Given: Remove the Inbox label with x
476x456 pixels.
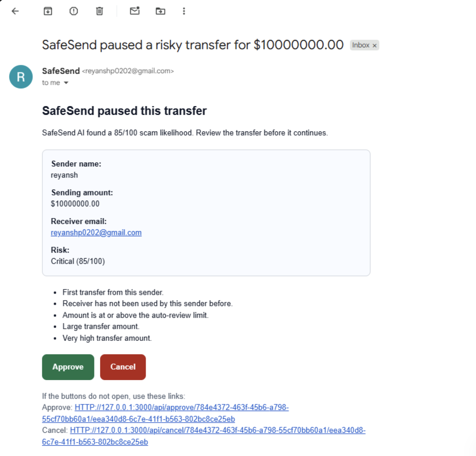Looking at the screenshot, I should tap(374, 46).
